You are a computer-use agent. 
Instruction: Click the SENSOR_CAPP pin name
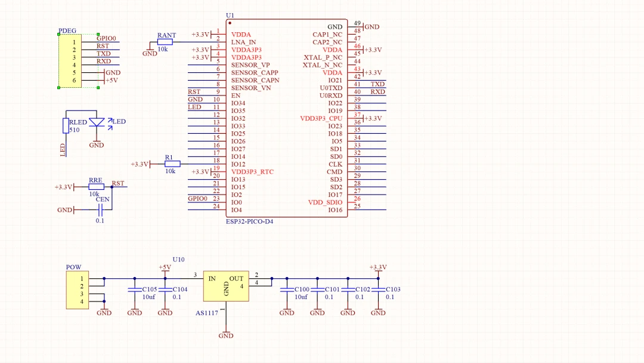click(255, 73)
